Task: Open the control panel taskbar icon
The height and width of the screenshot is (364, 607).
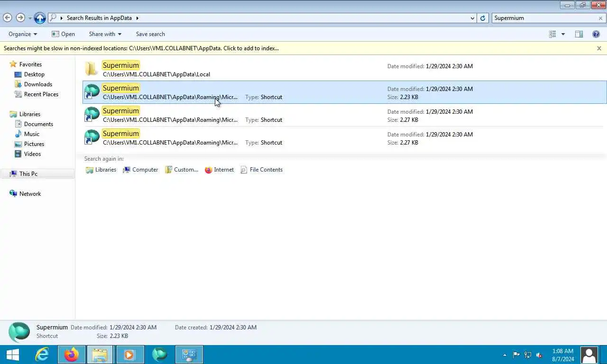Action: click(x=189, y=355)
